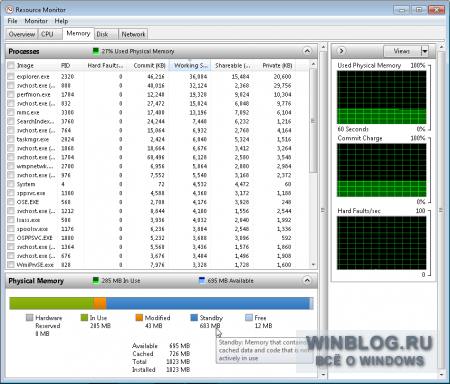
Task: Check the perfmon.exe process checkbox
Action: (11, 94)
